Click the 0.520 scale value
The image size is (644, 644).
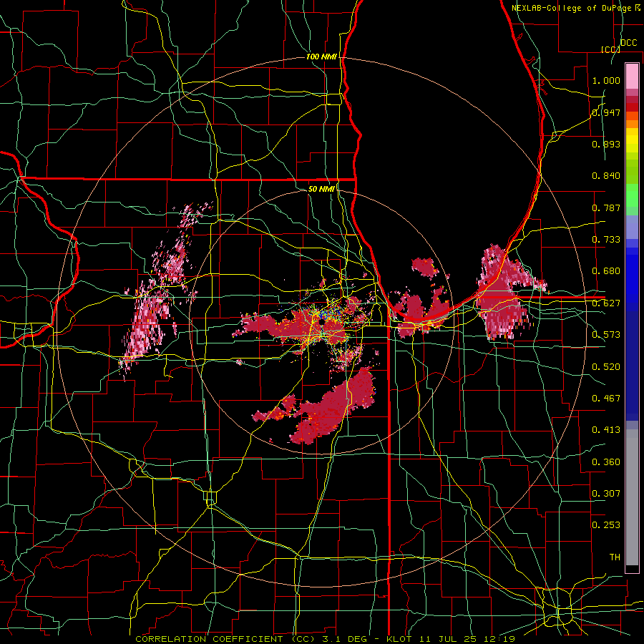point(606,367)
